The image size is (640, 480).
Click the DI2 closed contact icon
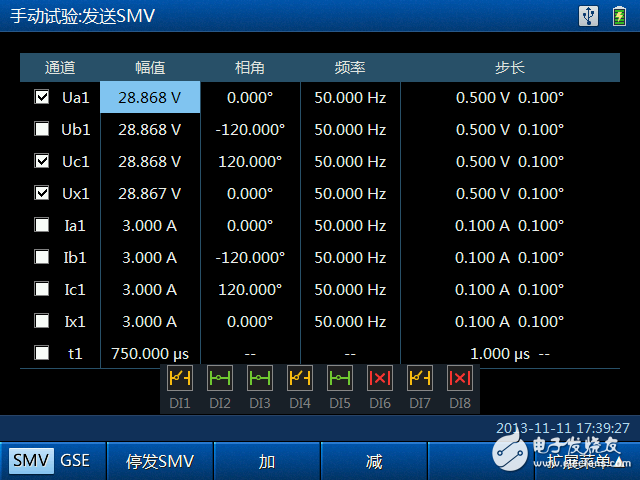point(220,379)
